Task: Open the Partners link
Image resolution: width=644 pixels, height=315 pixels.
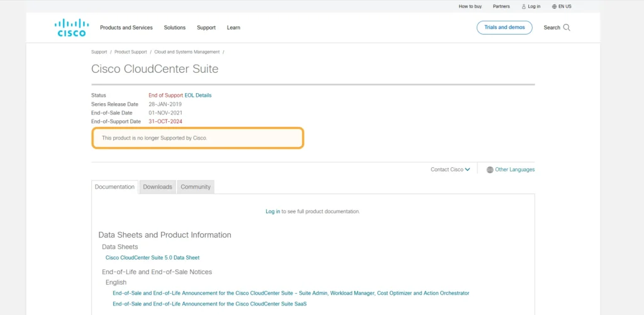Action: [501, 6]
